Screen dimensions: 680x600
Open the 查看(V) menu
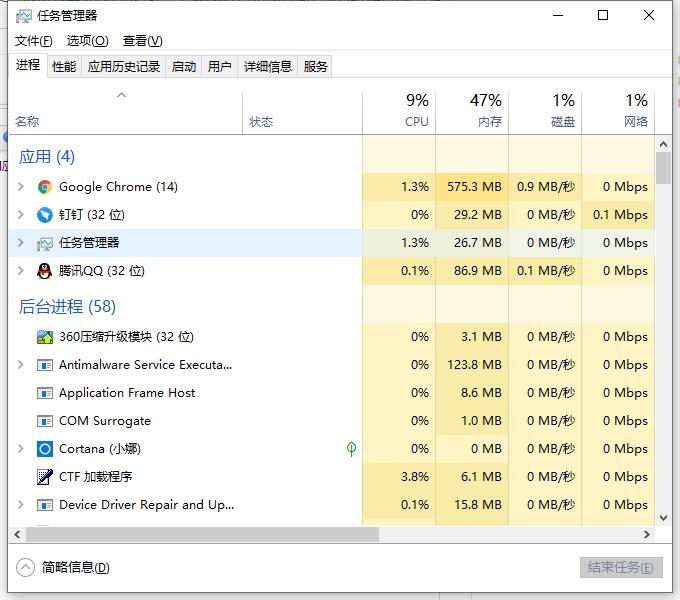point(142,41)
